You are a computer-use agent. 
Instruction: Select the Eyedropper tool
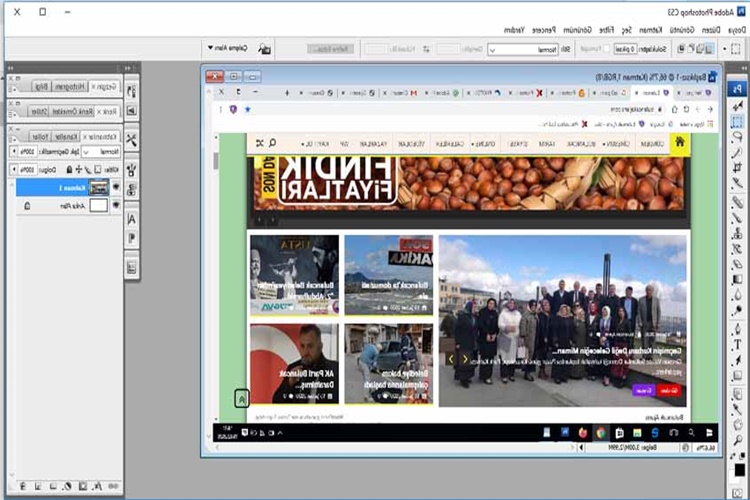pos(737,410)
